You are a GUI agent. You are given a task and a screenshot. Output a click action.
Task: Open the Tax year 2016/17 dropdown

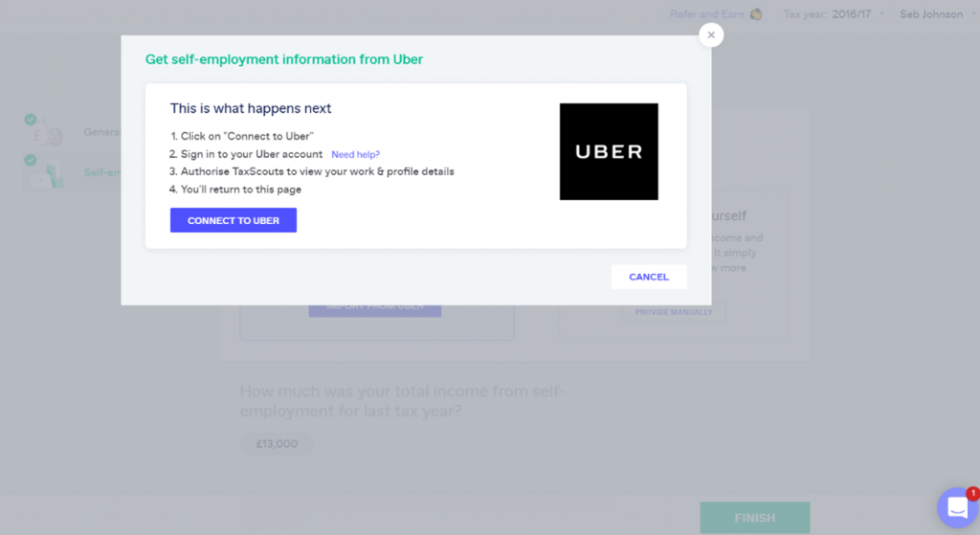coord(834,14)
